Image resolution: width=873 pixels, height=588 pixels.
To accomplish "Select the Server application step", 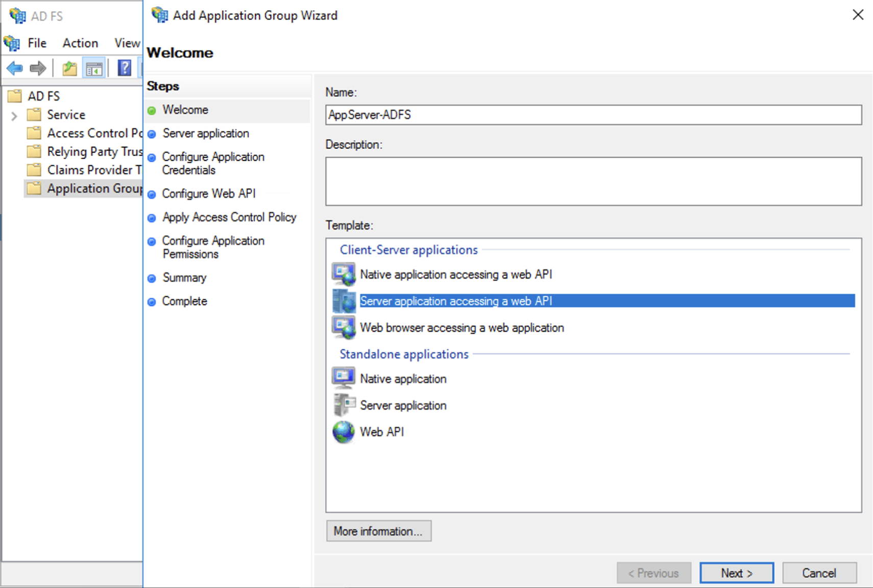I will [206, 133].
